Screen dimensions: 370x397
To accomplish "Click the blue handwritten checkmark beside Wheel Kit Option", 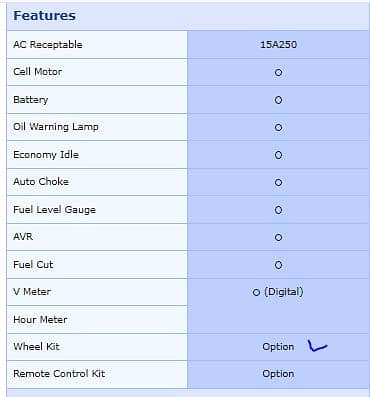I will tap(318, 346).
